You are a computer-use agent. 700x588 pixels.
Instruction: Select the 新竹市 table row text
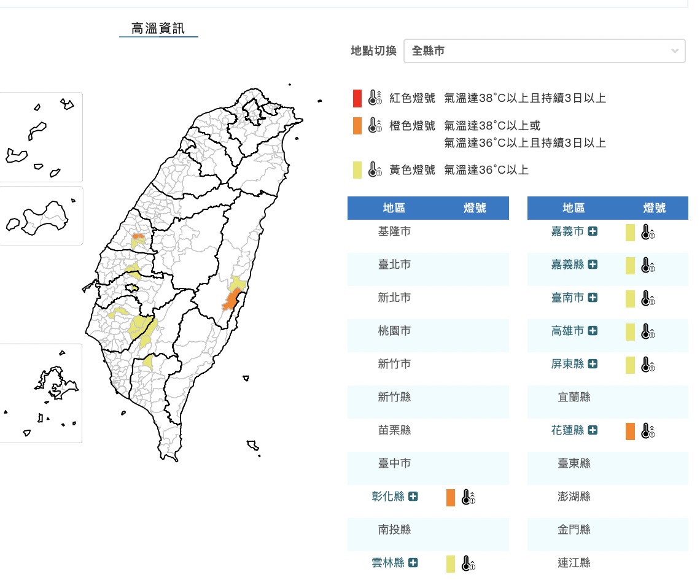pyautogui.click(x=394, y=364)
